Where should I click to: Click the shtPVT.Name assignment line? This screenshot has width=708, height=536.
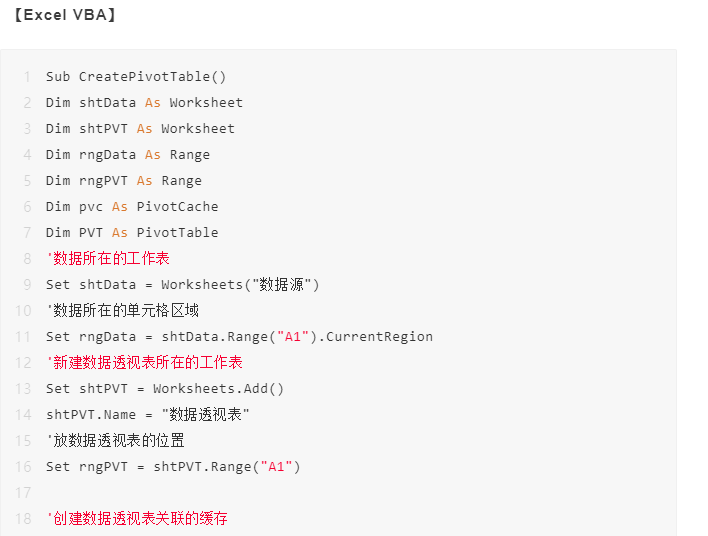148,415
